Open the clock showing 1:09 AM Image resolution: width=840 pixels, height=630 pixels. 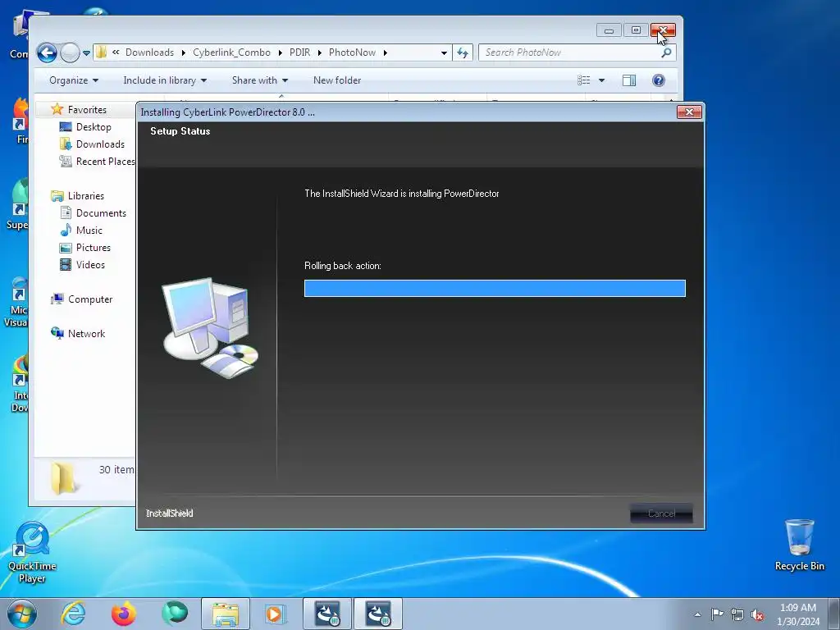[798, 614]
